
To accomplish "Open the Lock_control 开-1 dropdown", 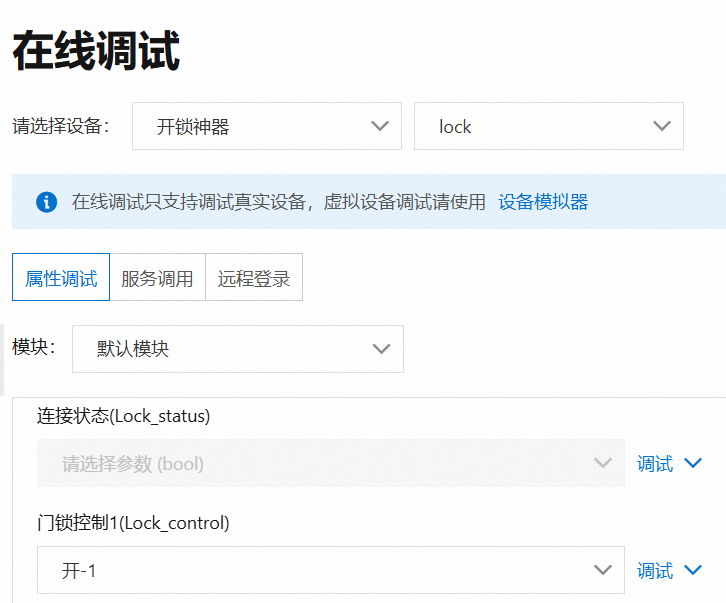I will click(330, 571).
